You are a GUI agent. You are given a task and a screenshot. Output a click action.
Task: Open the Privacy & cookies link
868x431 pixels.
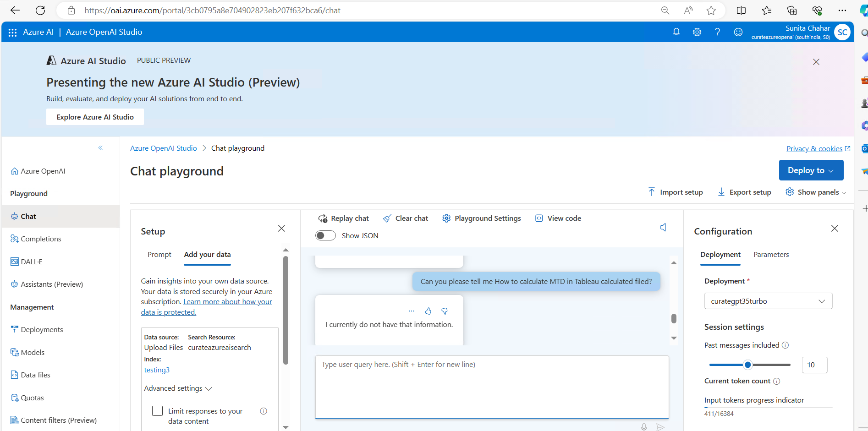point(818,148)
